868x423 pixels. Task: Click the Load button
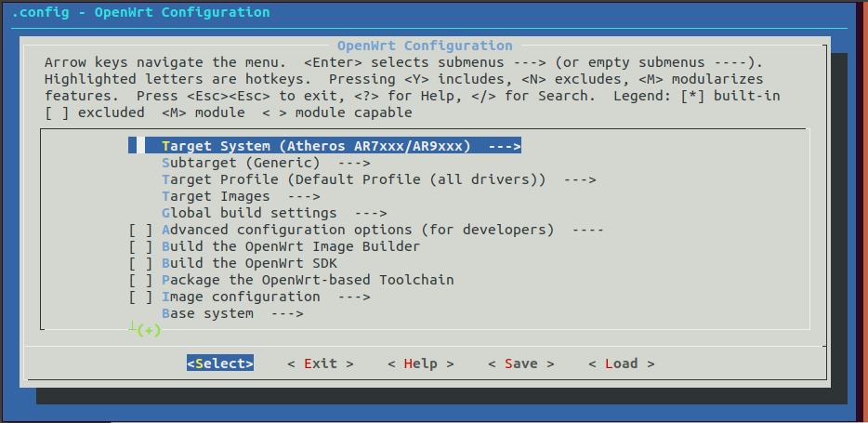tap(621, 364)
